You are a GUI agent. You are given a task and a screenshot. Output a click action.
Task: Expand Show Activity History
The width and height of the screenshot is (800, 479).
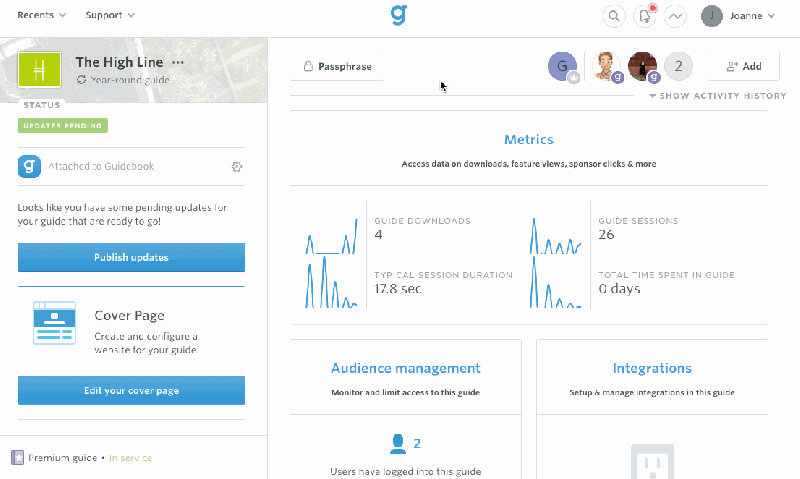pyautogui.click(x=717, y=96)
